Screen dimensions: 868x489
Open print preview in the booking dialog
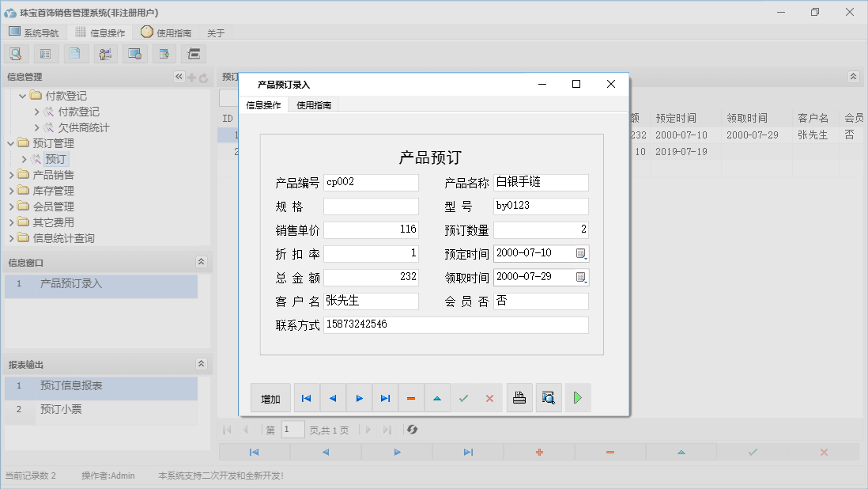tap(549, 397)
